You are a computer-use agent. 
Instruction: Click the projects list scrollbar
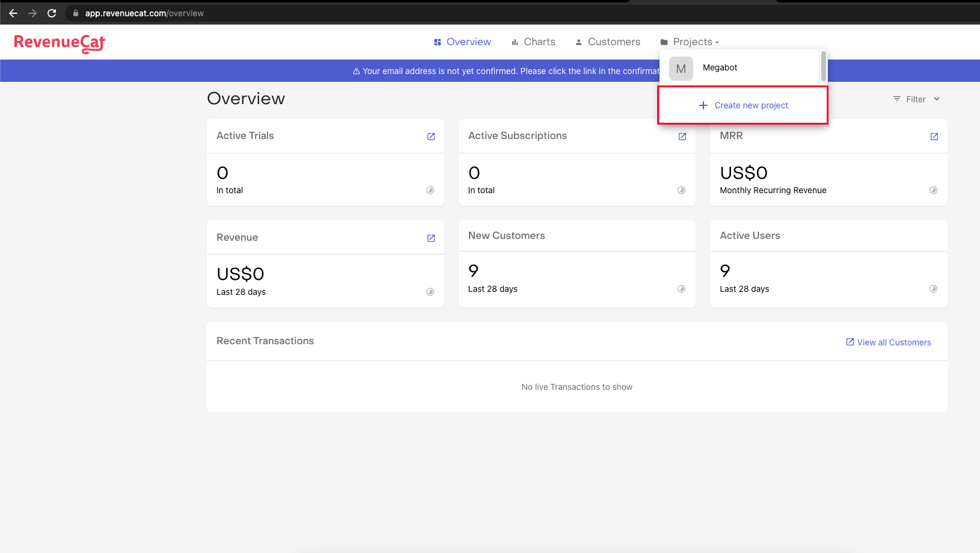pos(824,66)
